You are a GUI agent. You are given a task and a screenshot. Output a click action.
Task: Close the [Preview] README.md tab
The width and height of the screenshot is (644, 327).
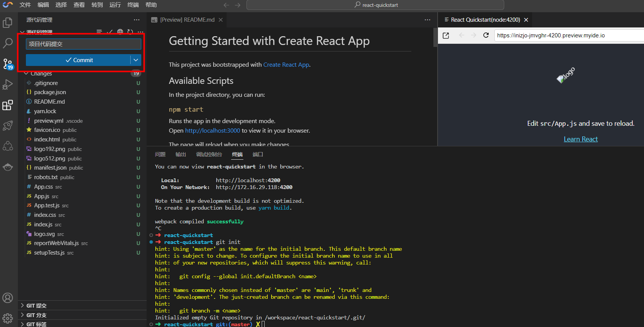(x=221, y=20)
